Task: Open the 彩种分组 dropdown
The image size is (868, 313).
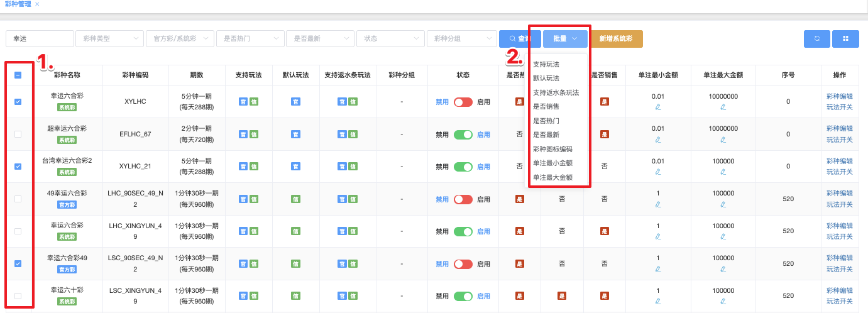Action: pyautogui.click(x=461, y=38)
